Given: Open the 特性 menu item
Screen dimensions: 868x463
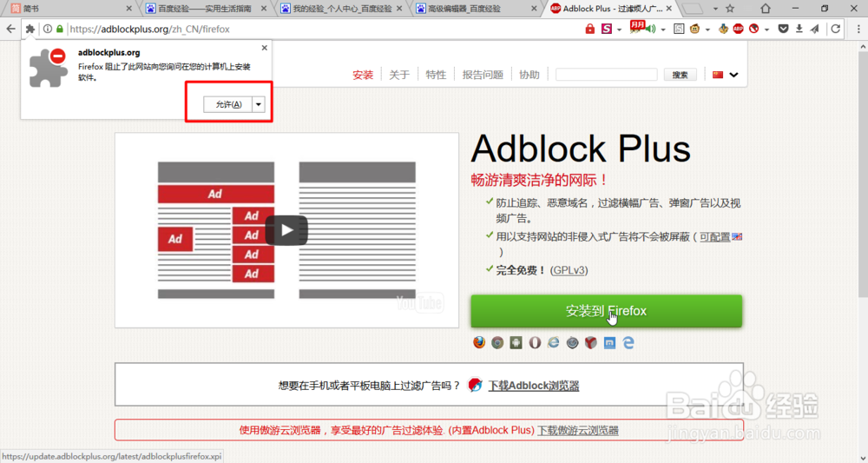Looking at the screenshot, I should tap(436, 75).
